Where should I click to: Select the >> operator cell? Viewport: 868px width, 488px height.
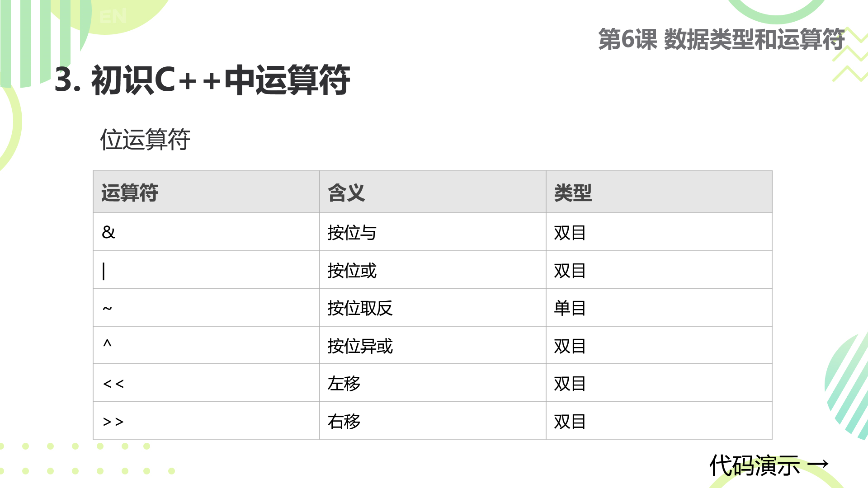pos(206,421)
